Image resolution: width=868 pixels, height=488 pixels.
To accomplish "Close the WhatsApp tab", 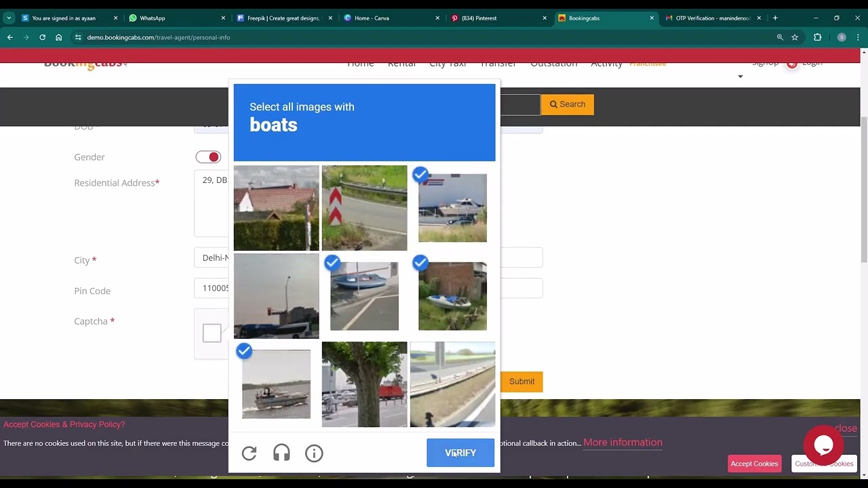I will tap(223, 18).
